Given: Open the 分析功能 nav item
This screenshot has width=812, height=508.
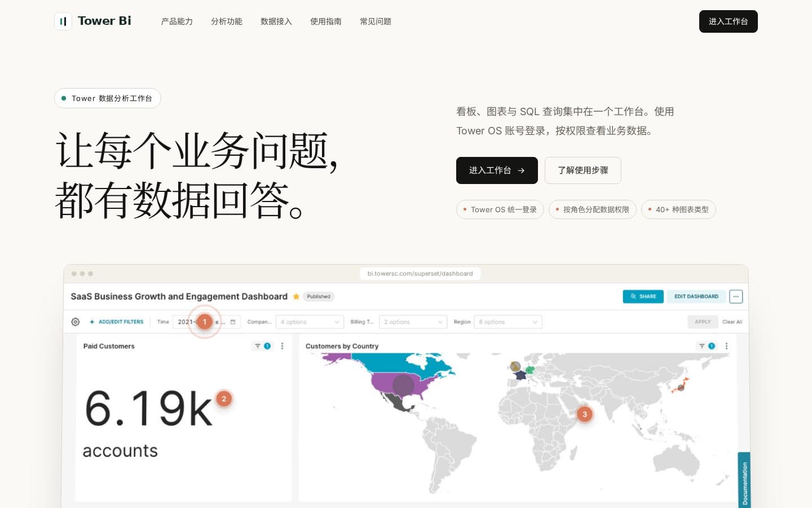Looking at the screenshot, I should [227, 21].
